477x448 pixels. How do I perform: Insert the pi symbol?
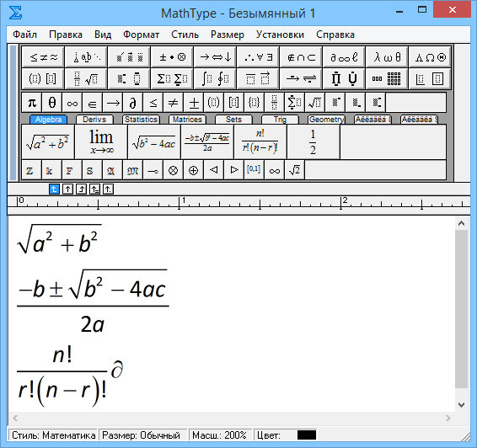pos(32,103)
